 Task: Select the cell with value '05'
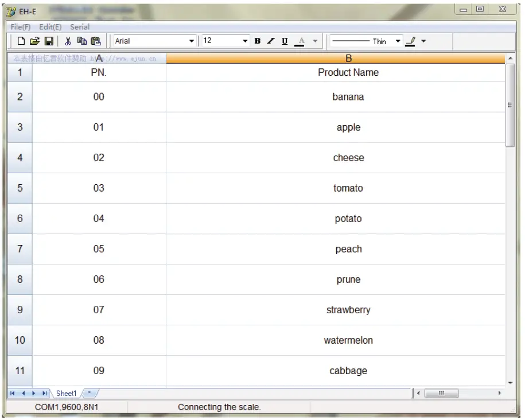click(99, 249)
